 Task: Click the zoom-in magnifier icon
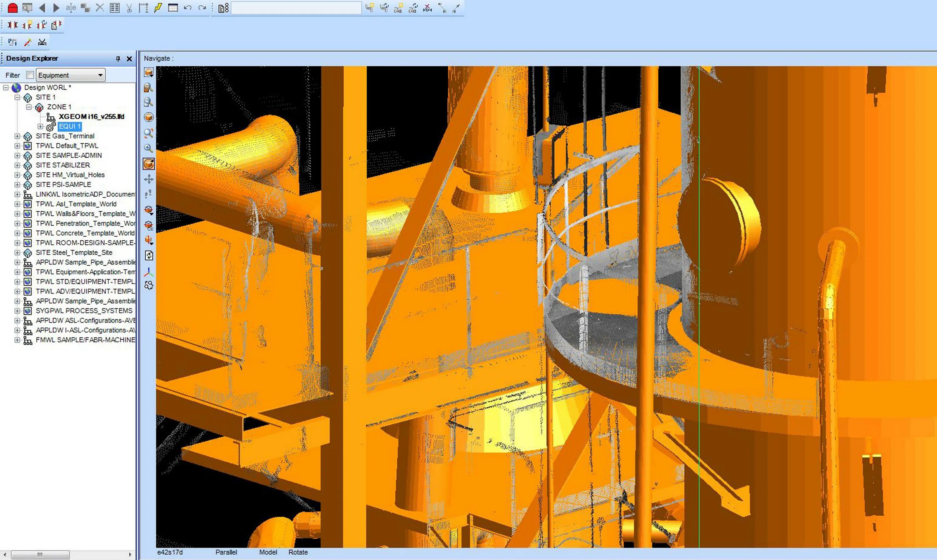149,148
